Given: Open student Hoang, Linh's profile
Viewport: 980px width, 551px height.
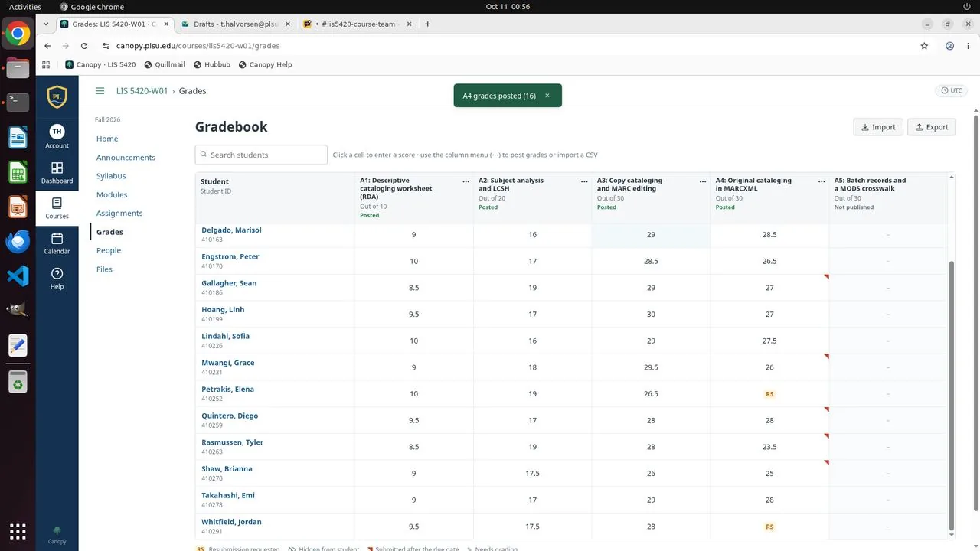Looking at the screenshot, I should [223, 310].
